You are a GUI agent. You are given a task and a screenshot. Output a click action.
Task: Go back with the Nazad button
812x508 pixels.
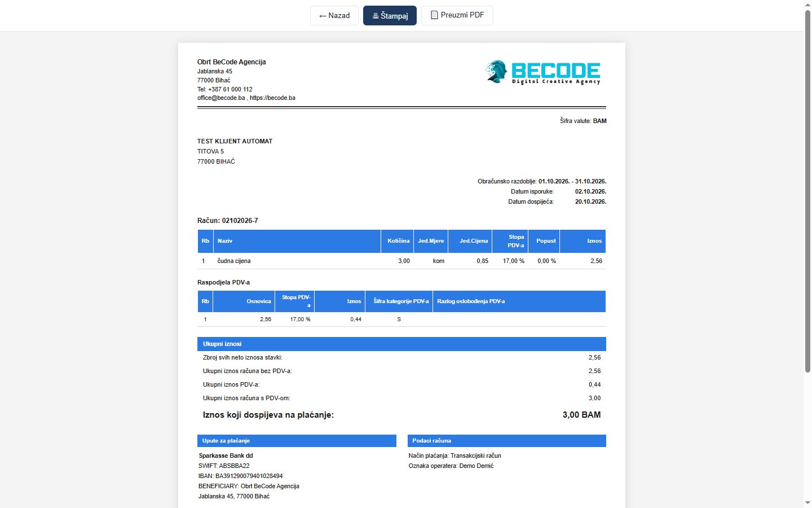click(334, 15)
